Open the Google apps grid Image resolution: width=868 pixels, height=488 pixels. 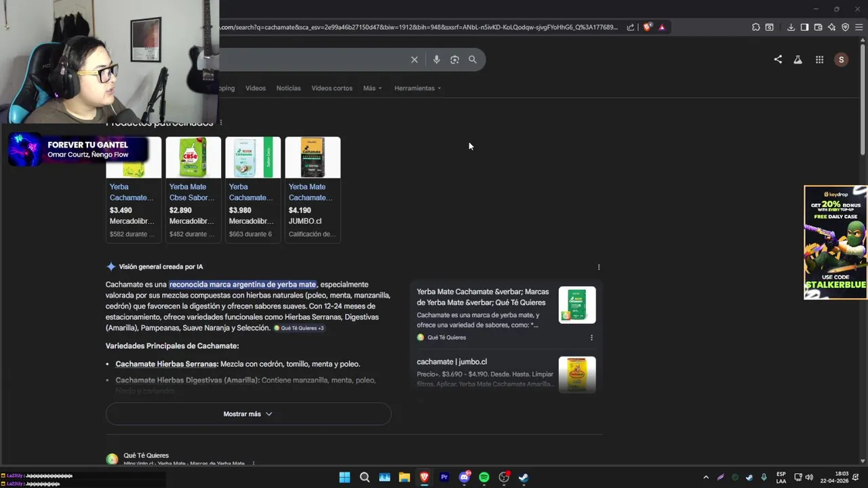[819, 60]
